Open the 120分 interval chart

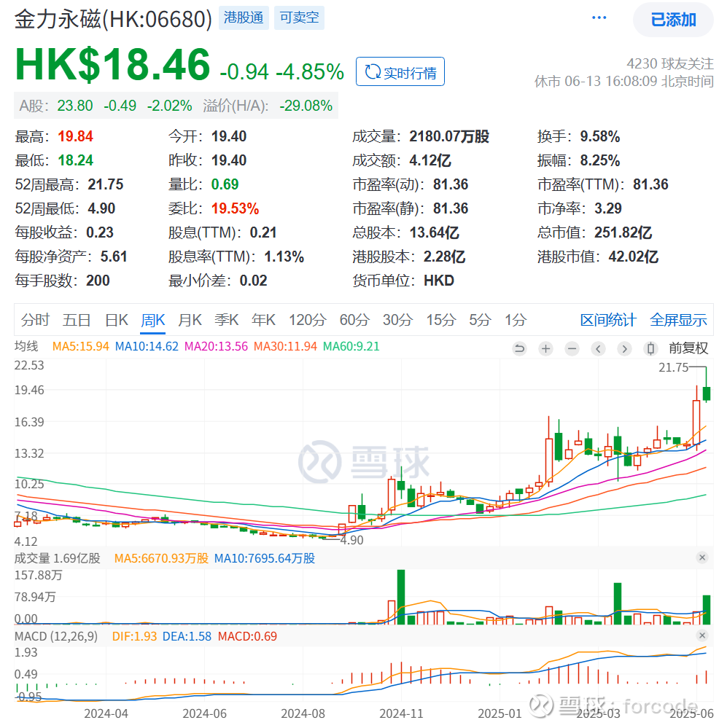[x=308, y=320]
